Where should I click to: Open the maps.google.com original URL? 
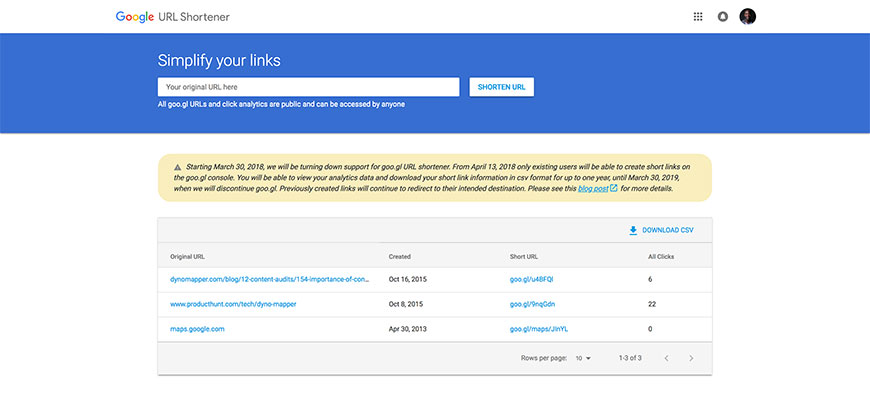(x=197, y=329)
